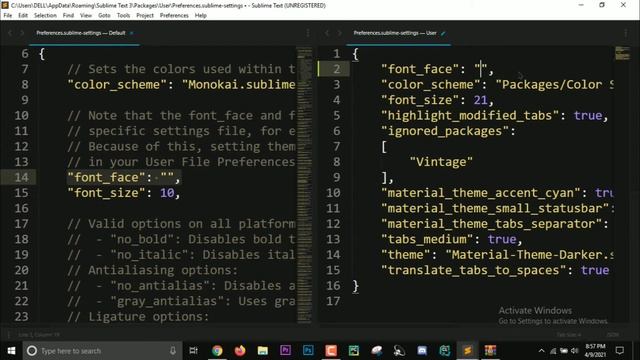The image size is (640, 360).
Task: Click "material_theme_accent_cyan" setting
Action: point(480,193)
